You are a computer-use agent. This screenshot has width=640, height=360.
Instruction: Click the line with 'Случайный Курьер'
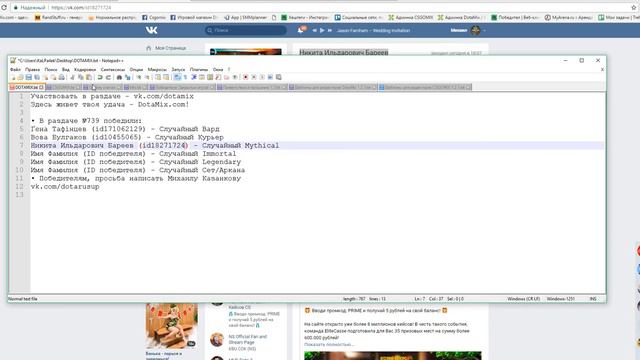point(127,137)
